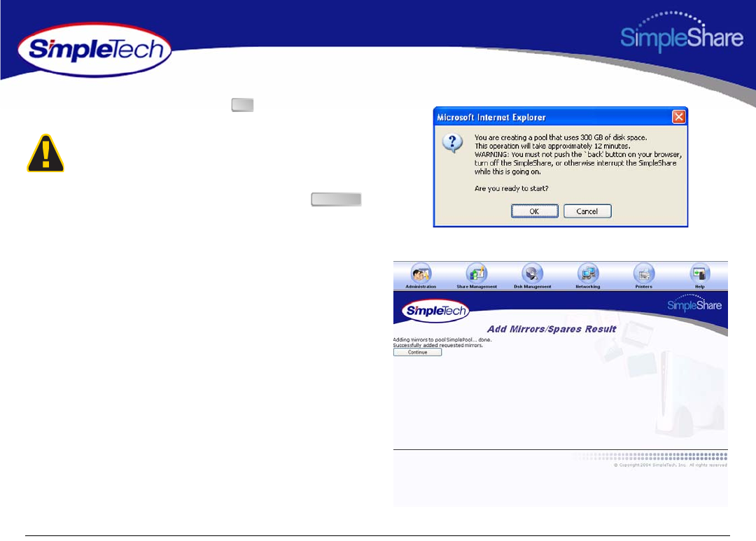Click the large SimpleTech logo in page header
Viewport: 756px width, 541px height.
(95, 50)
